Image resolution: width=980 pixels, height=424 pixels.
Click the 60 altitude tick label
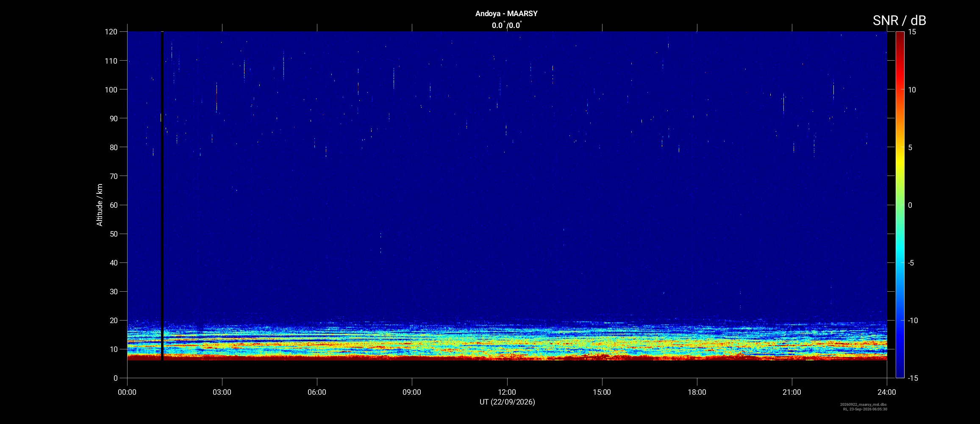pyautogui.click(x=113, y=205)
